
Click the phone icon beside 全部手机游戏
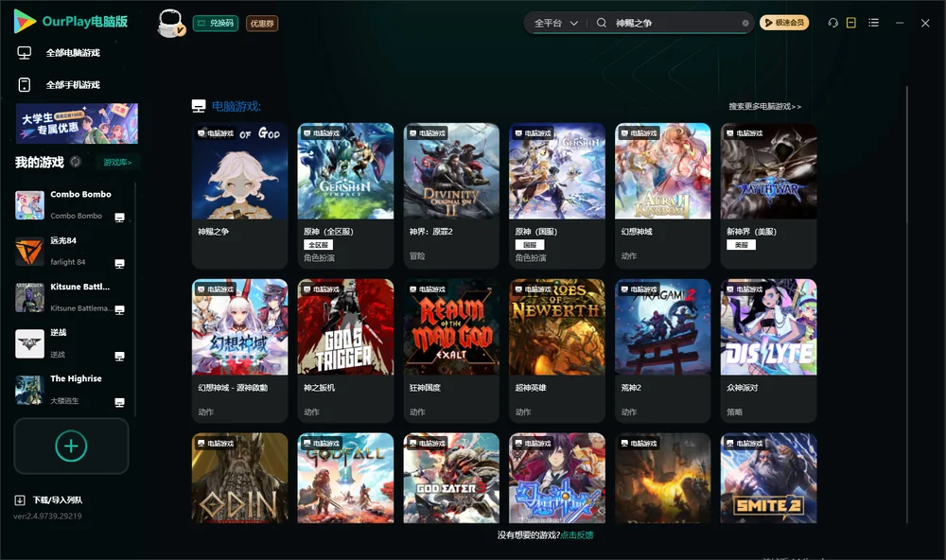[25, 85]
